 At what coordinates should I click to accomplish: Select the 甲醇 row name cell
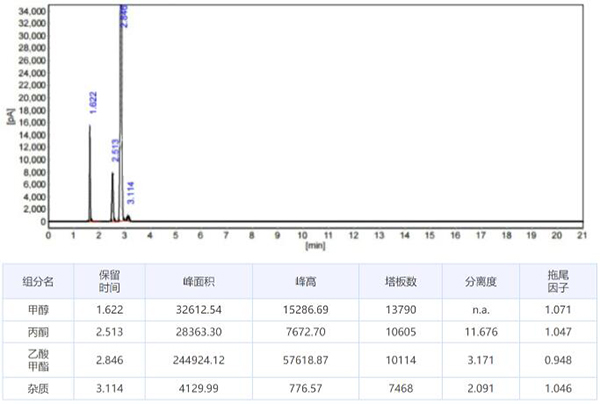[x=39, y=312]
